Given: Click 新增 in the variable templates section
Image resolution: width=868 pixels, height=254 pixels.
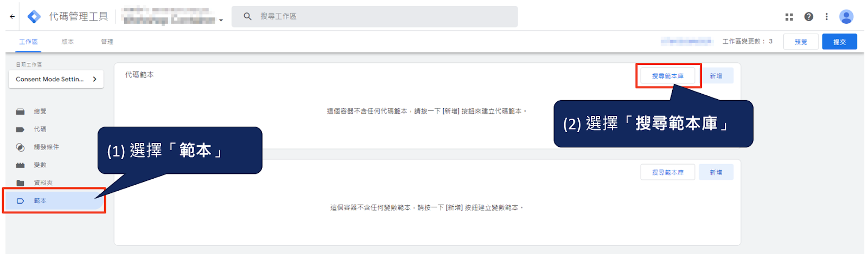Looking at the screenshot, I should (716, 172).
